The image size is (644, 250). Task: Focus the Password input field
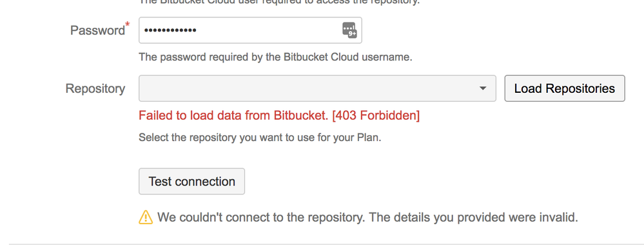coord(250,30)
